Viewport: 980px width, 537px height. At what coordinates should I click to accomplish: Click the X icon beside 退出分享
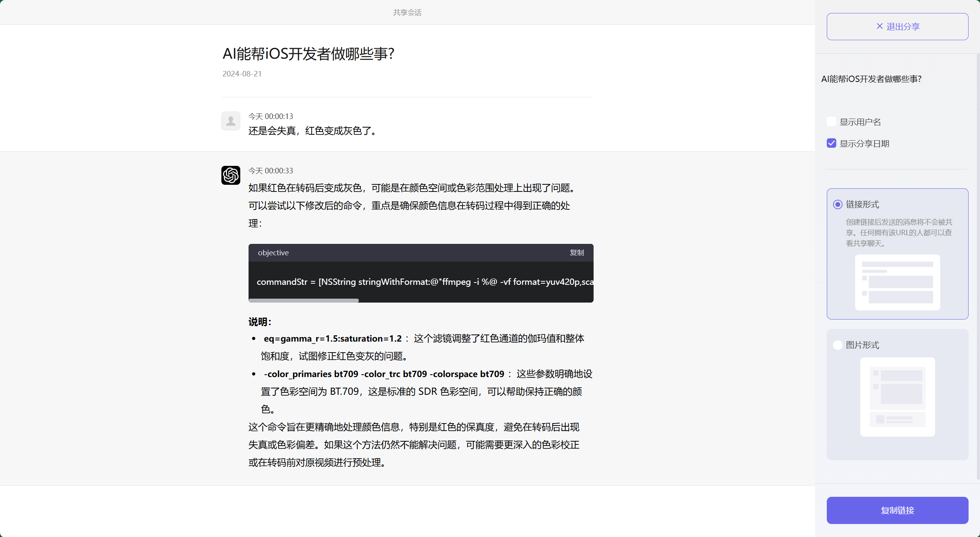click(880, 26)
